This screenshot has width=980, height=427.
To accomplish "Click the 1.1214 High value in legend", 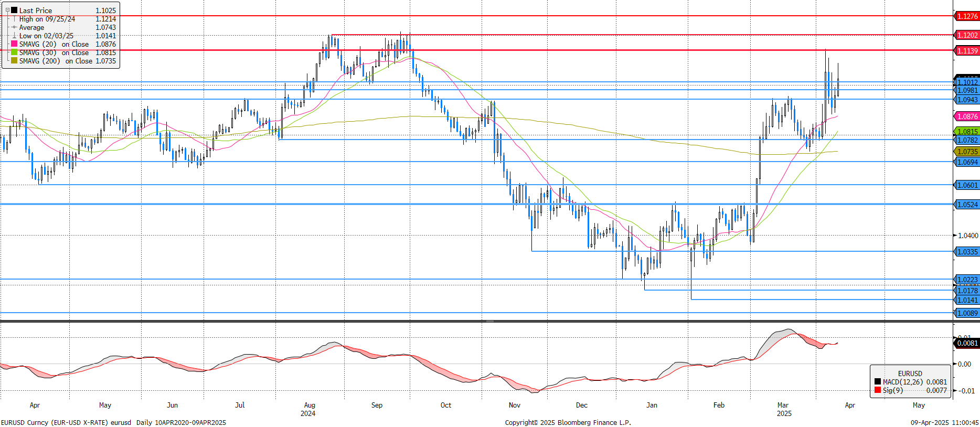I will tap(105, 19).
